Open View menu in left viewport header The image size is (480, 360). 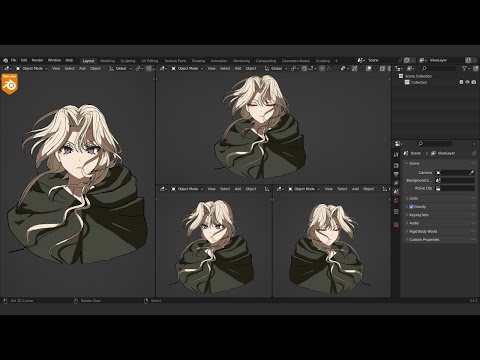pyautogui.click(x=56, y=68)
